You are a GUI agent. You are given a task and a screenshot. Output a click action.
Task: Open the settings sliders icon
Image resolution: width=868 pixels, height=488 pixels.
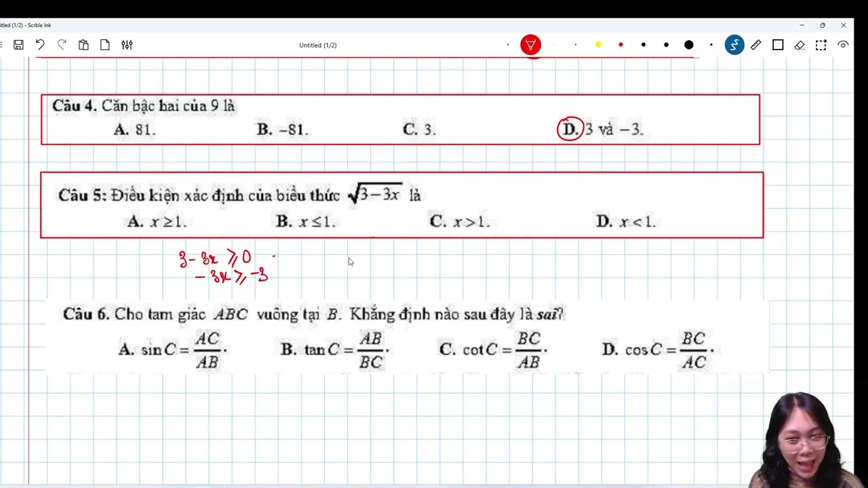pos(127,45)
